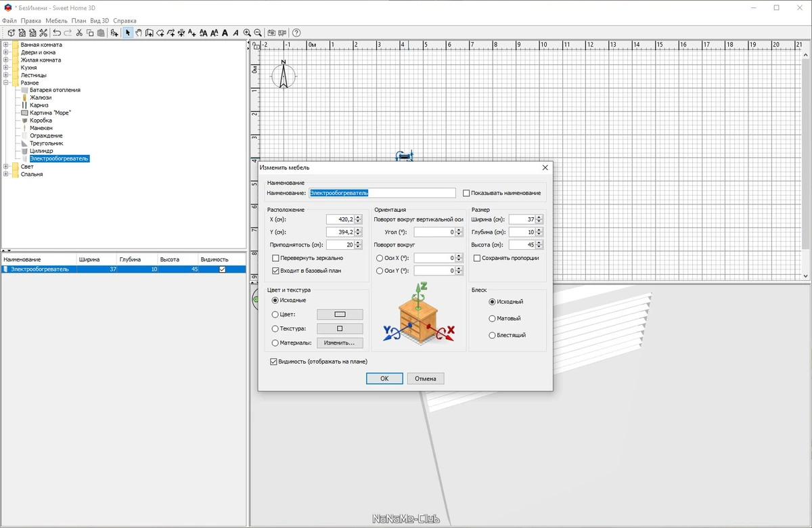This screenshot has width=812, height=528.
Task: Click the Paste clipboard icon
Action: click(101, 32)
